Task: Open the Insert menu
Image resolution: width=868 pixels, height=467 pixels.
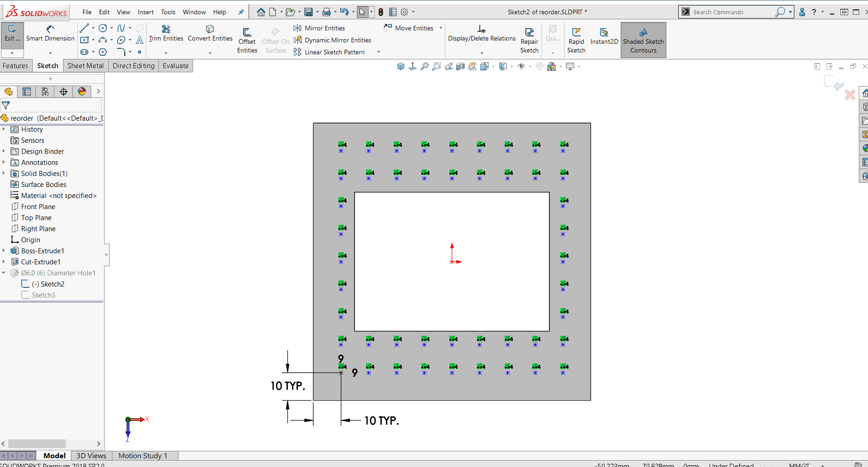Action: click(146, 12)
